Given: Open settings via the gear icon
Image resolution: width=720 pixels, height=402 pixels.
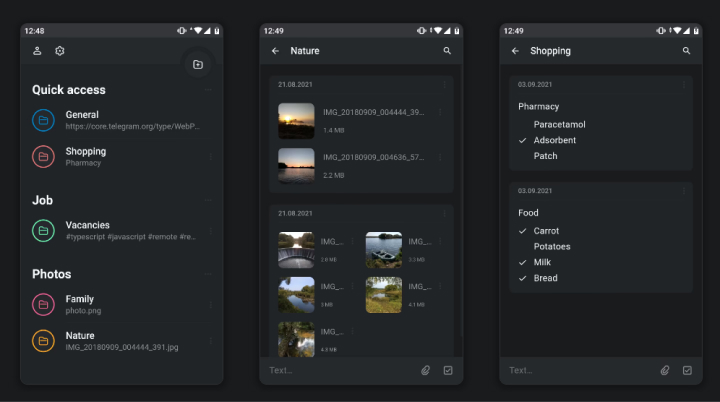Looking at the screenshot, I should 60,51.
